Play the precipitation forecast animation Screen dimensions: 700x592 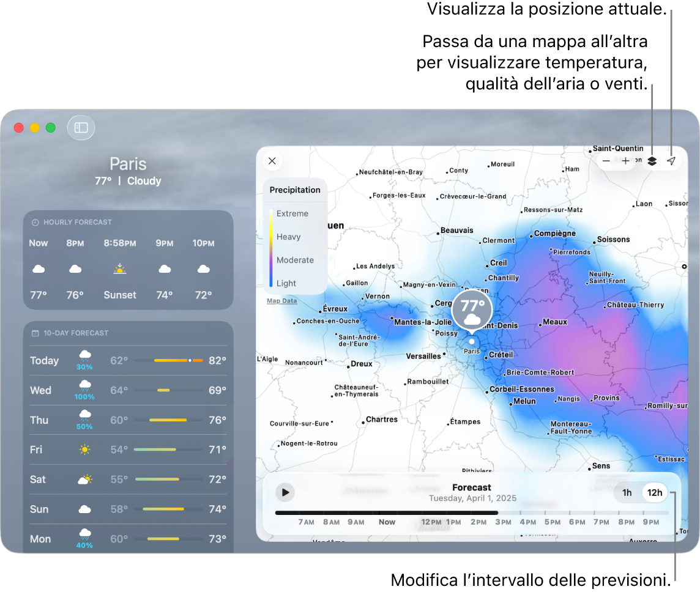(285, 492)
